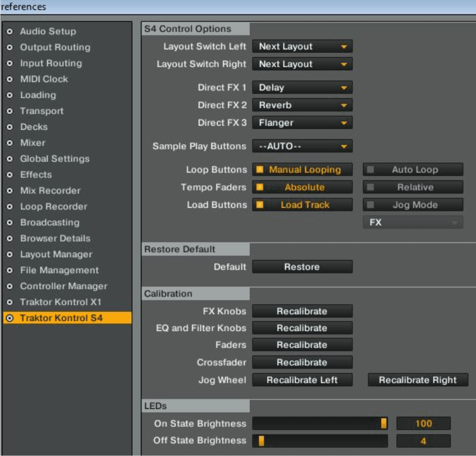
Task: Click the radio bullet beside MIDI Clock
Action: (10, 79)
